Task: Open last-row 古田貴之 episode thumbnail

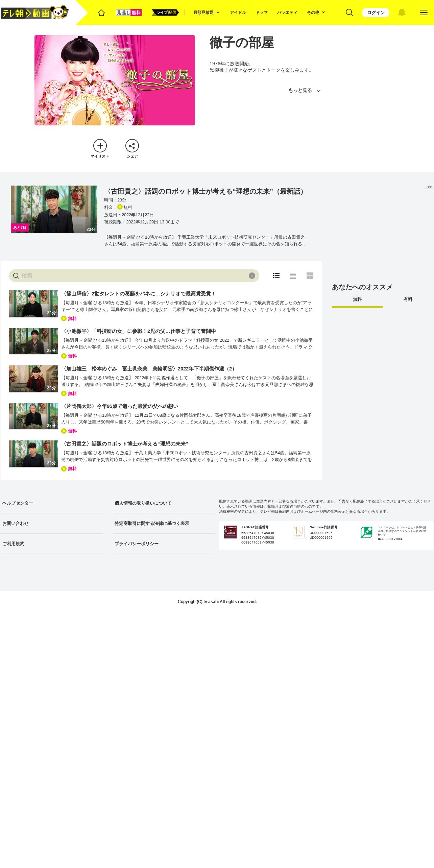Action: click(x=33, y=454)
